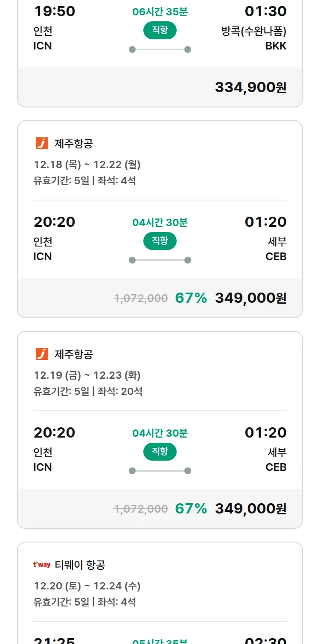Click the 67% discount on the 12.18 flight
Viewport: 320px width, 644px height.
pyautogui.click(x=191, y=298)
